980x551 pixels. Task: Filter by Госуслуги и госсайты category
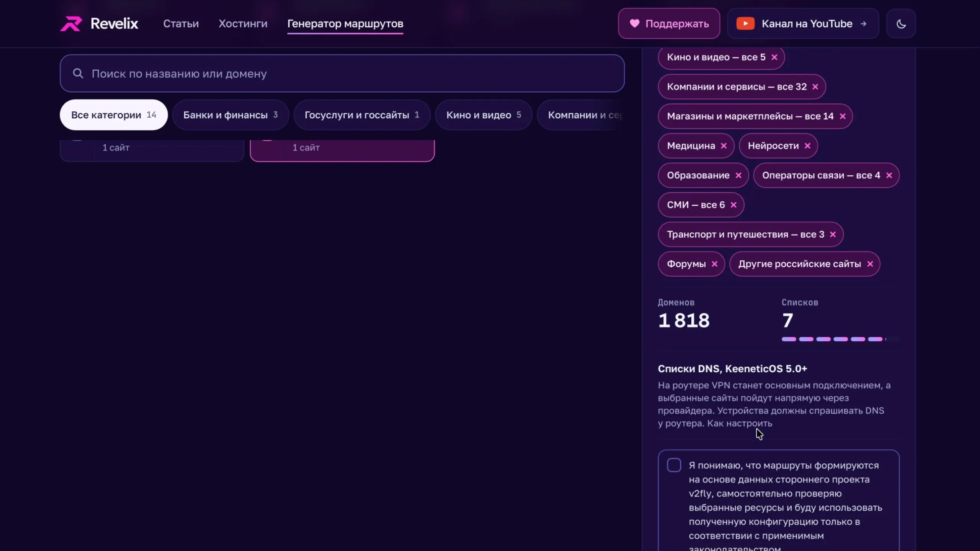pyautogui.click(x=362, y=115)
